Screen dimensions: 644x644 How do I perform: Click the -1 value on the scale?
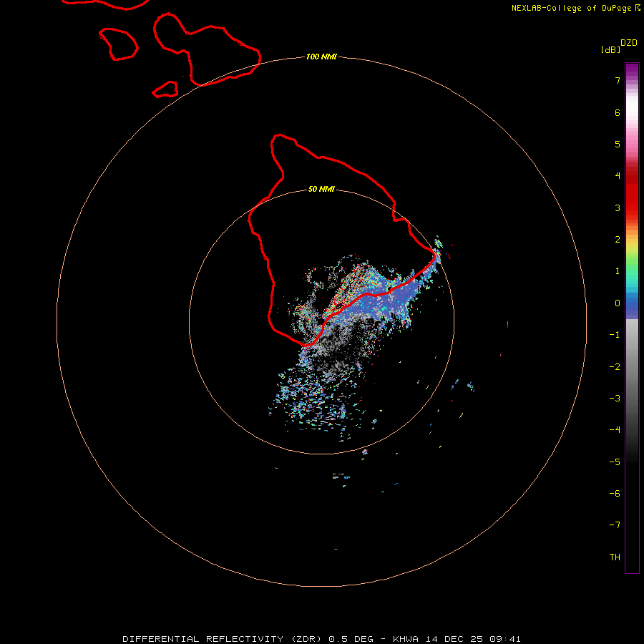(x=615, y=335)
